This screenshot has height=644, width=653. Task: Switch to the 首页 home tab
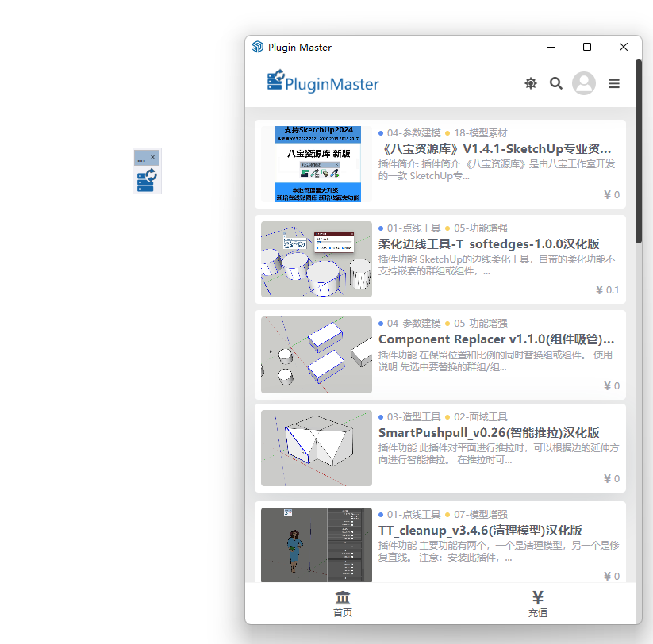coord(343,604)
